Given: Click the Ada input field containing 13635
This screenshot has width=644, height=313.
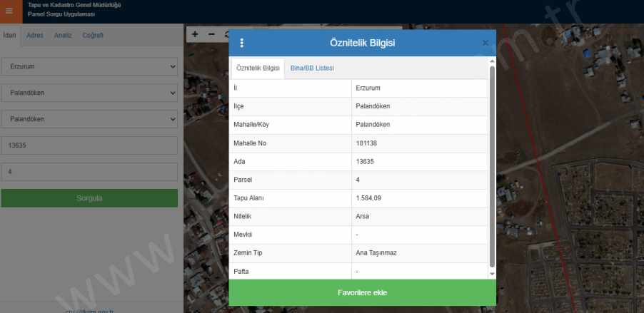Looking at the screenshot, I should (89, 145).
